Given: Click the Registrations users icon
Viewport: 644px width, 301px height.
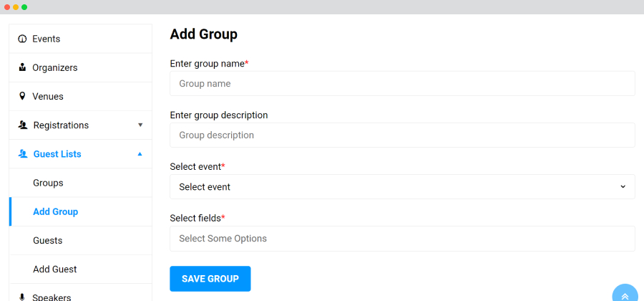Looking at the screenshot, I should [x=23, y=125].
